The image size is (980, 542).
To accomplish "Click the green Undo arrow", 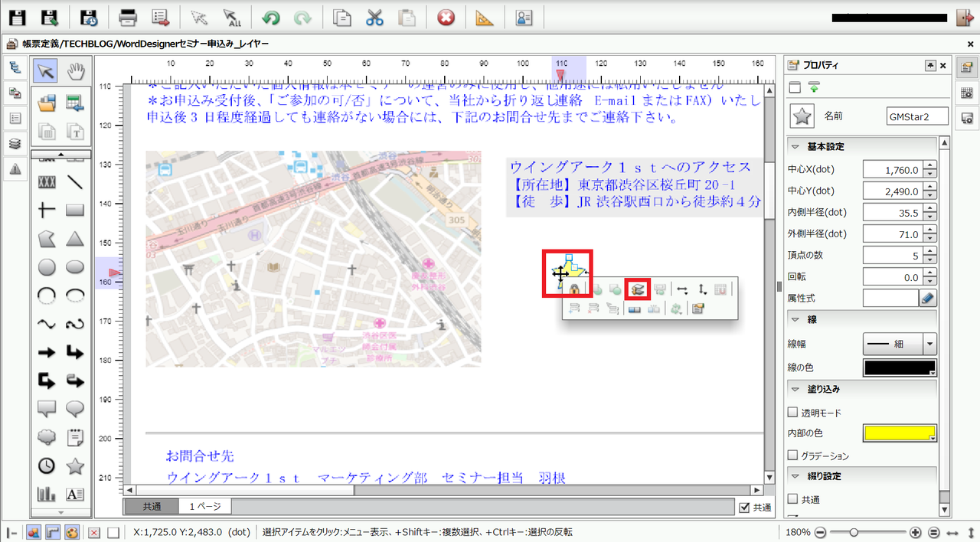I will pyautogui.click(x=270, y=17).
